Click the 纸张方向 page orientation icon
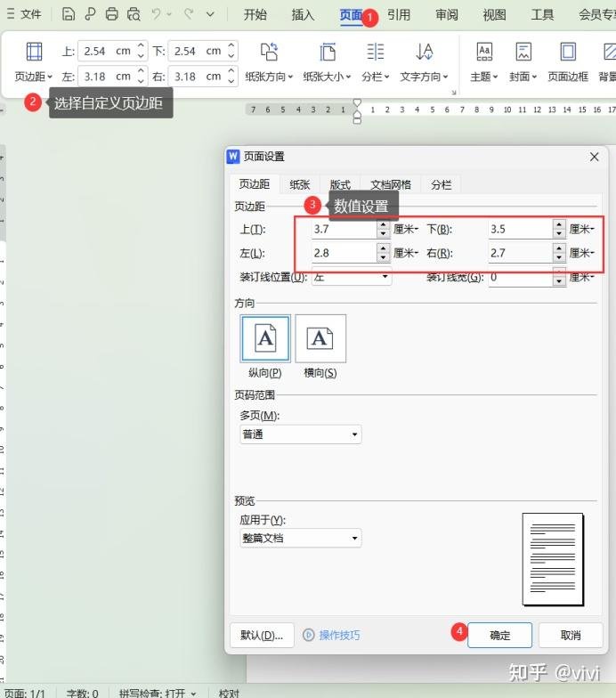 click(x=269, y=52)
